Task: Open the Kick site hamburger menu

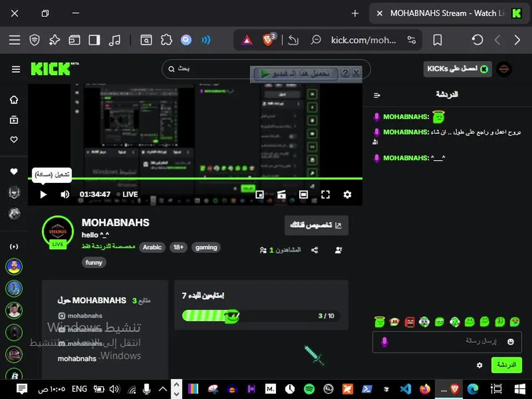Action: [x=16, y=69]
